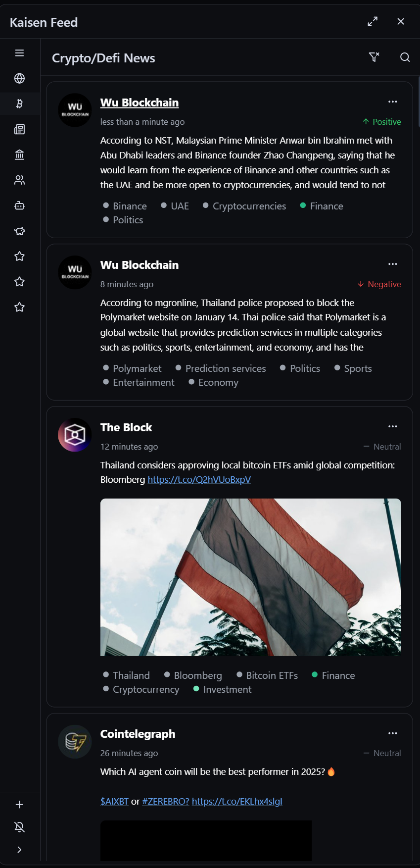This screenshot has height=868, width=420.
Task: Click the $AIXBT ticker link
Action: [x=114, y=802]
